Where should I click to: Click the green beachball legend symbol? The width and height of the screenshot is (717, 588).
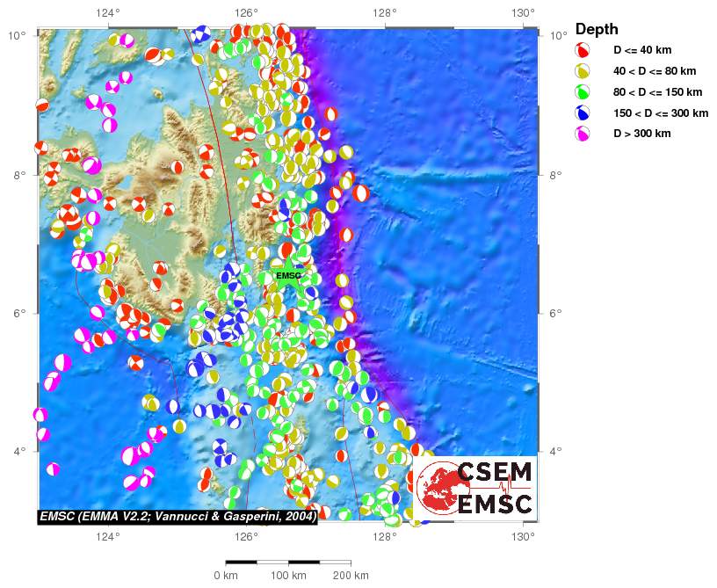coord(581,92)
